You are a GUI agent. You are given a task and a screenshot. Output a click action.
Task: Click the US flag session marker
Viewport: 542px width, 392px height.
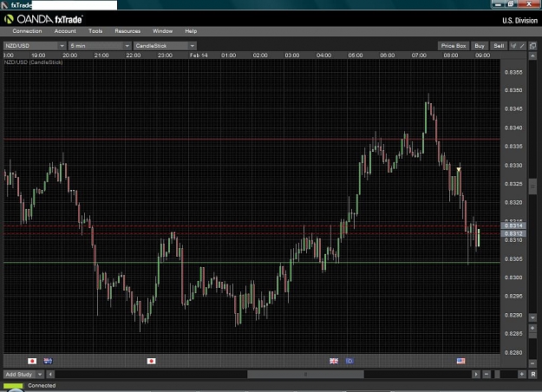click(x=460, y=362)
